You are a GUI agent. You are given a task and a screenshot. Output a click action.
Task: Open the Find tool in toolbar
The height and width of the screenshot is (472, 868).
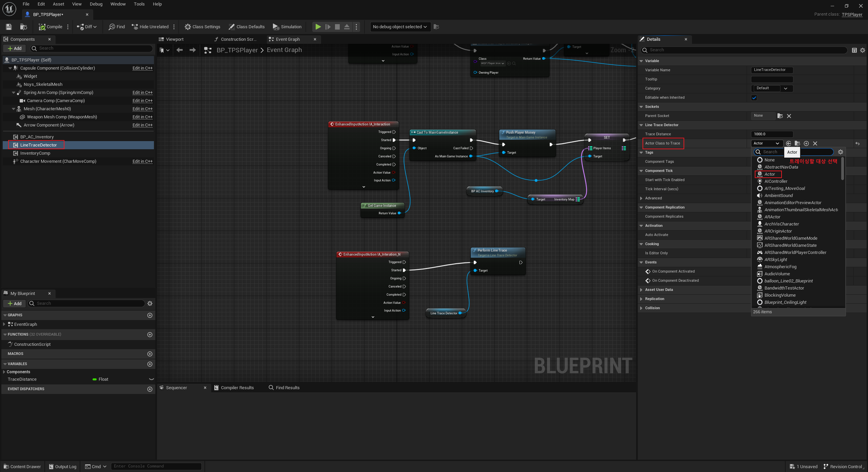click(116, 27)
